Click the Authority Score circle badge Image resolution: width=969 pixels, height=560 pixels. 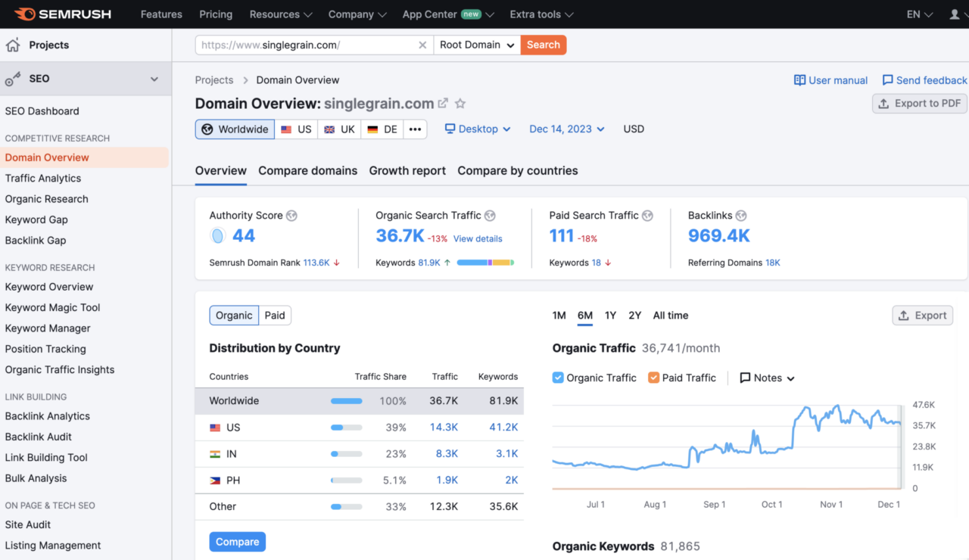click(x=218, y=236)
